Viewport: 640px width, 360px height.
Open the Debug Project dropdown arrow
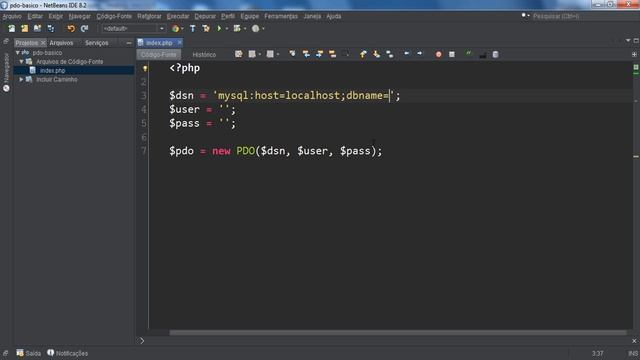click(244, 29)
